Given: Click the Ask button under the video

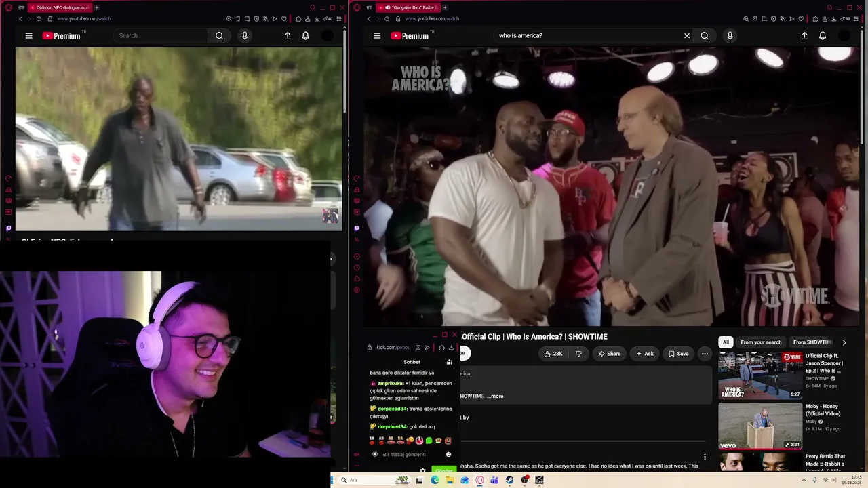Looking at the screenshot, I should (x=644, y=354).
